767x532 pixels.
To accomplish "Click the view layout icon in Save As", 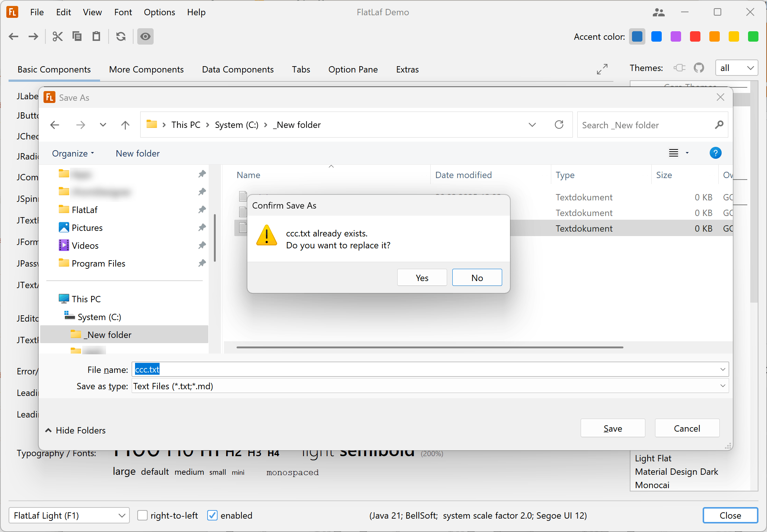I will point(674,153).
